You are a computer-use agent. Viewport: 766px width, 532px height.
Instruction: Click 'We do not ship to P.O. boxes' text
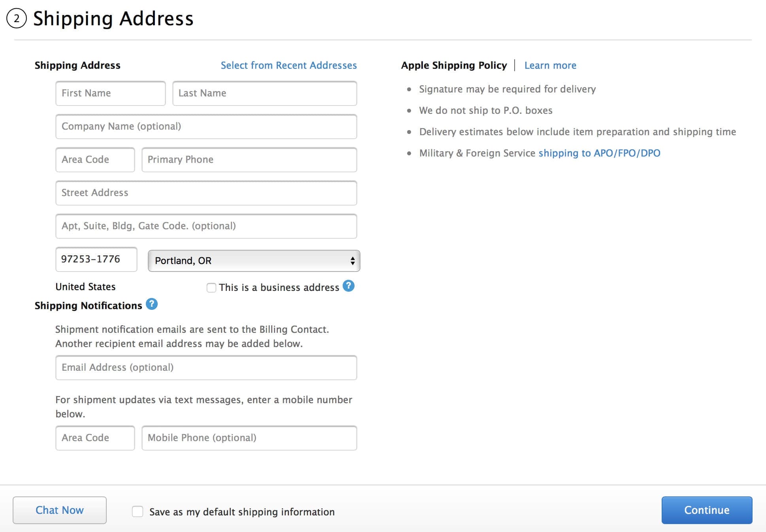pyautogui.click(x=486, y=110)
